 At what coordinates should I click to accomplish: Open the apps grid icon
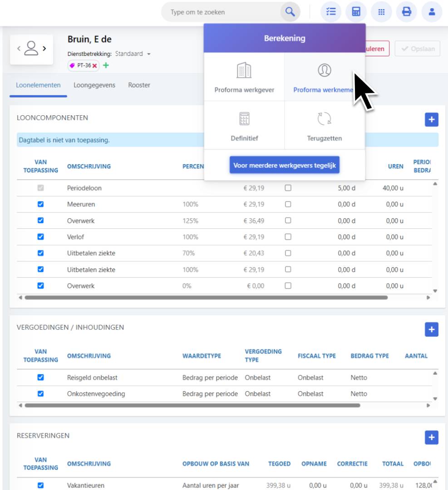[381, 12]
